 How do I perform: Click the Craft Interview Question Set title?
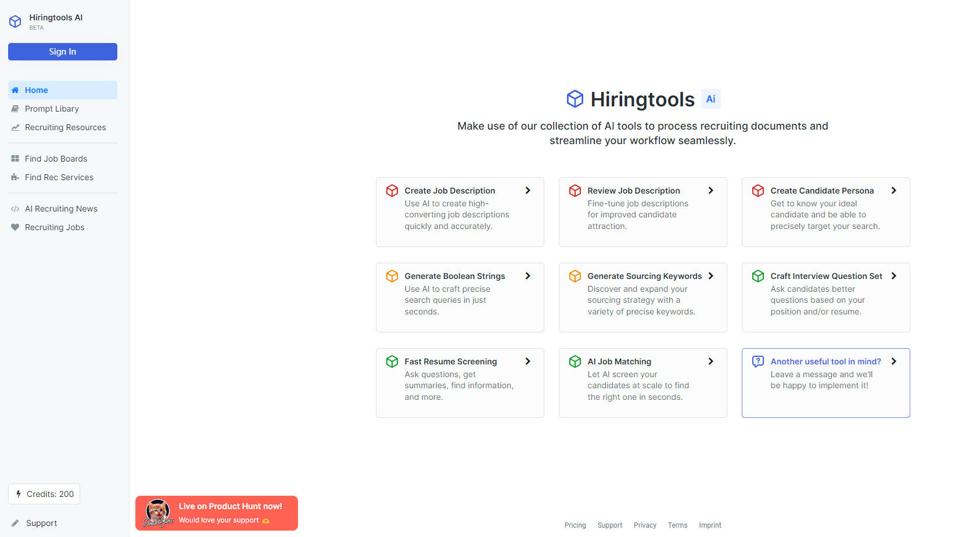pyautogui.click(x=827, y=276)
